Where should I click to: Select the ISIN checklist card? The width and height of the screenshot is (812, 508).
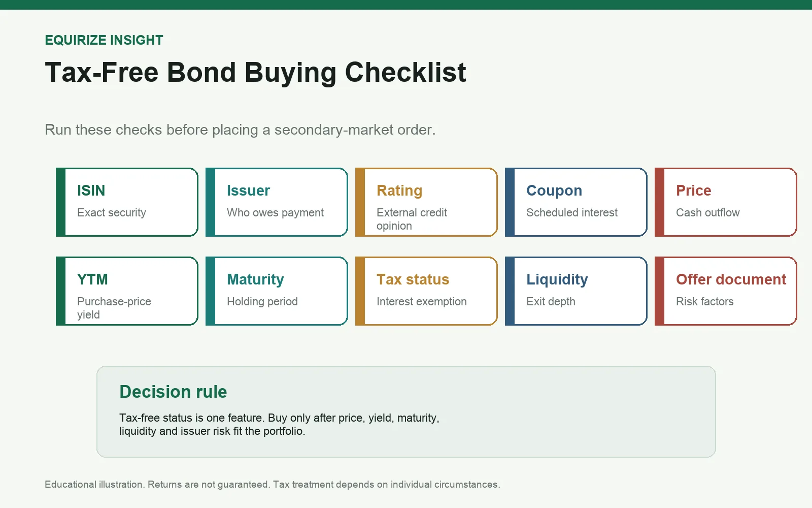coord(127,202)
